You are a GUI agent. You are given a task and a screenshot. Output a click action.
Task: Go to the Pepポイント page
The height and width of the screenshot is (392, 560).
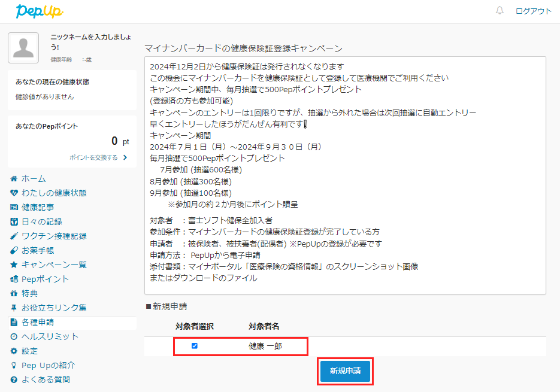pos(45,279)
